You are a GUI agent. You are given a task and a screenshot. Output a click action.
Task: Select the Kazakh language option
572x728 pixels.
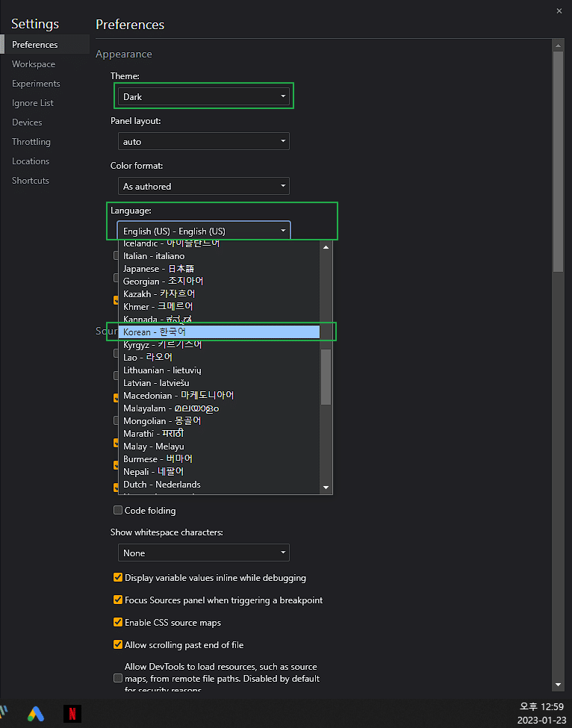click(219, 294)
